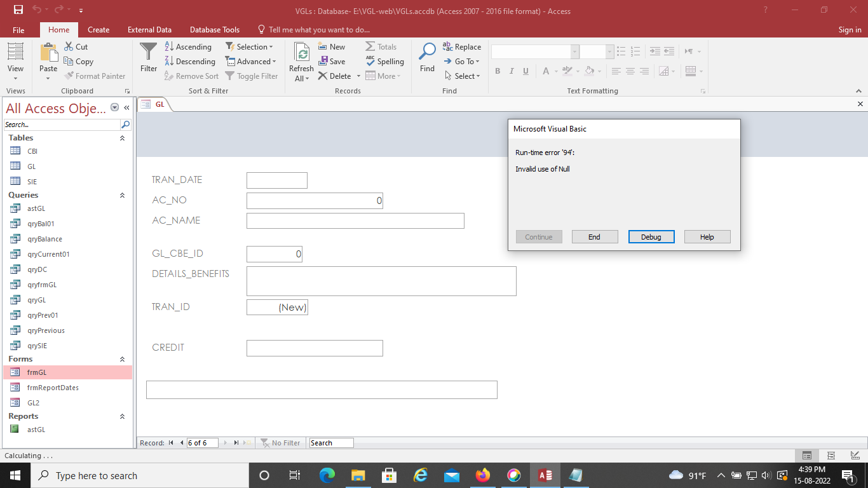This screenshot has height=488, width=868.
Task: Click the Save icon in title bar
Action: click(x=18, y=10)
